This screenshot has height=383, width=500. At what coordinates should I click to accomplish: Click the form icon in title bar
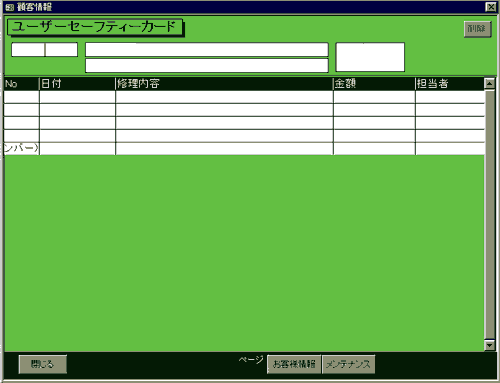pyautogui.click(x=10, y=7)
